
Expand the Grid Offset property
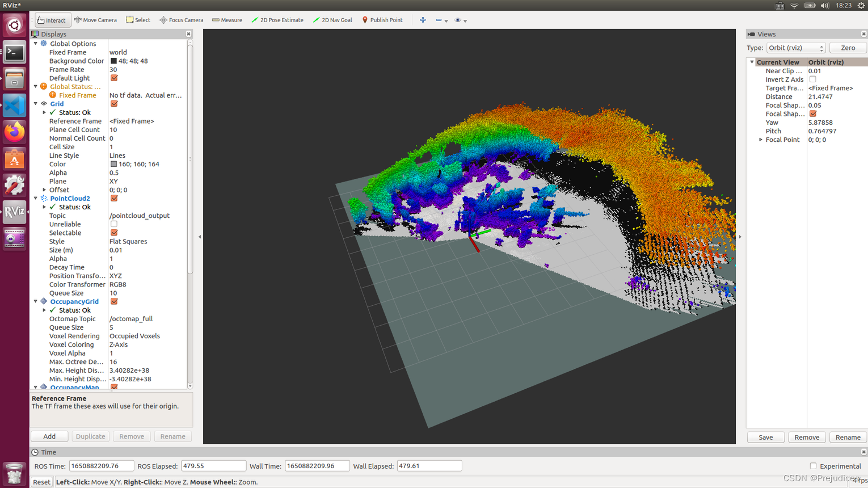point(44,190)
